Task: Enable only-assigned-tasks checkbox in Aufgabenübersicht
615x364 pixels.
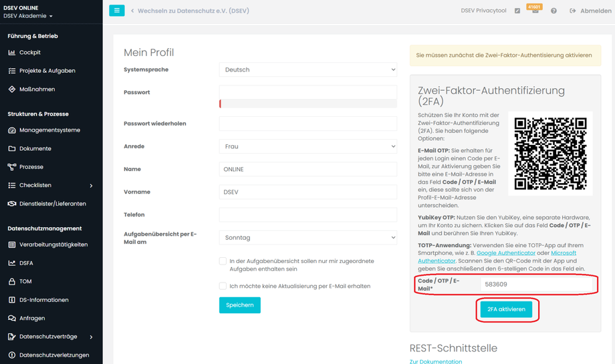Action: 223,261
